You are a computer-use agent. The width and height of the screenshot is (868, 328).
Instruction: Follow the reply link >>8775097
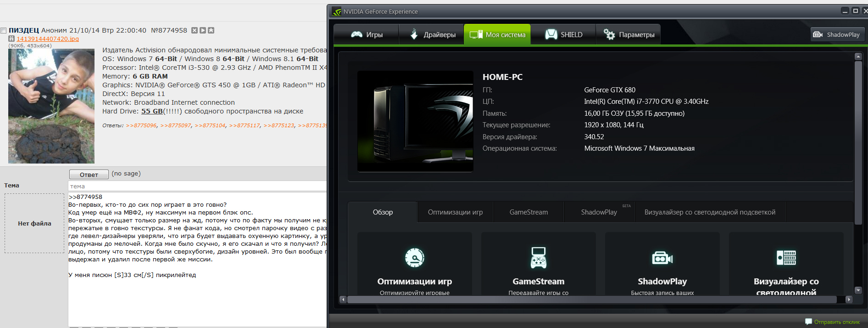(x=176, y=125)
